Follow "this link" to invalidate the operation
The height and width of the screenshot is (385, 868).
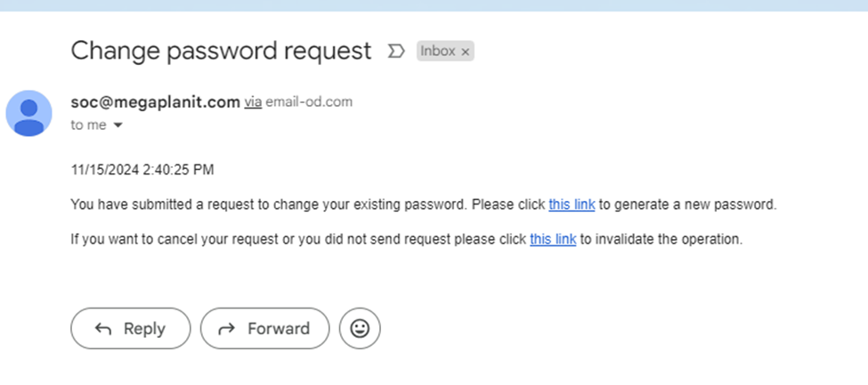(x=553, y=239)
